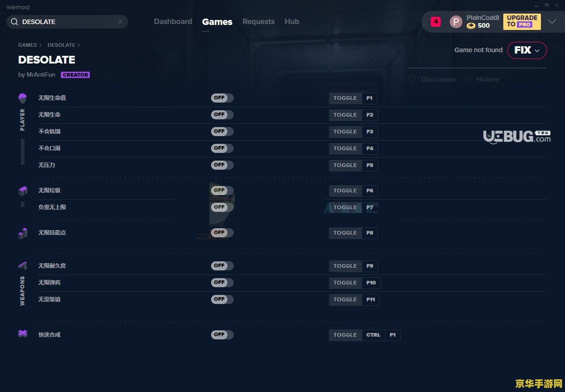Click the 快速合成 cheat label
This screenshot has width=565, height=392.
[49, 335]
